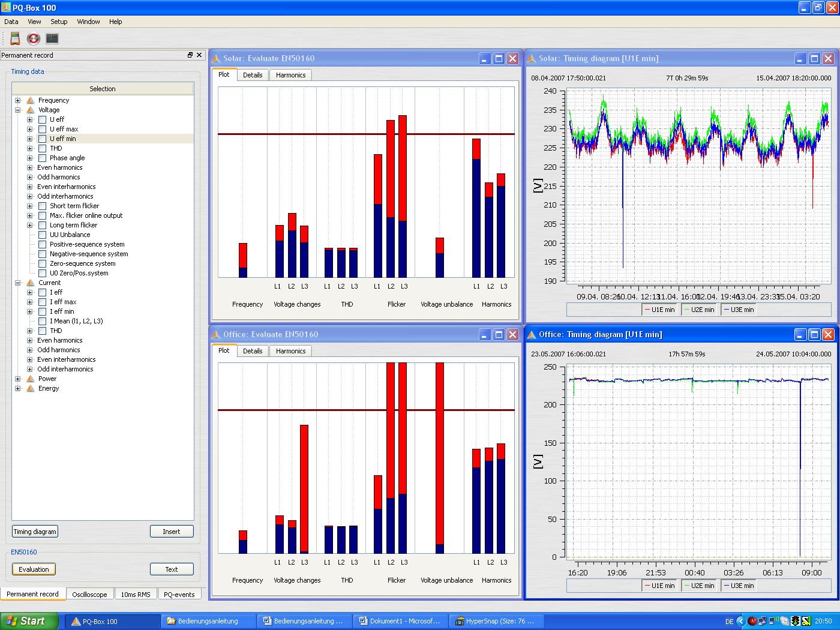Open the Setup menu
Image resolution: width=840 pixels, height=630 pixels.
59,22
